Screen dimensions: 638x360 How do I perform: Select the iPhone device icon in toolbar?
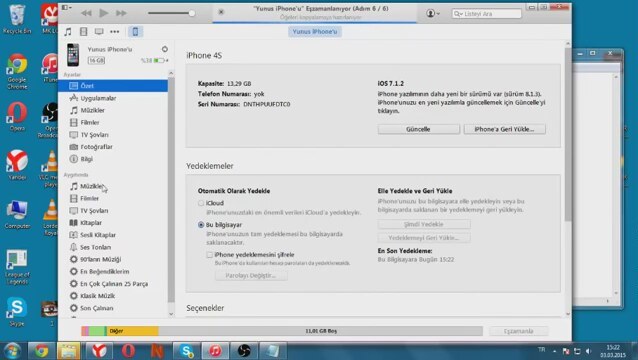click(135, 31)
